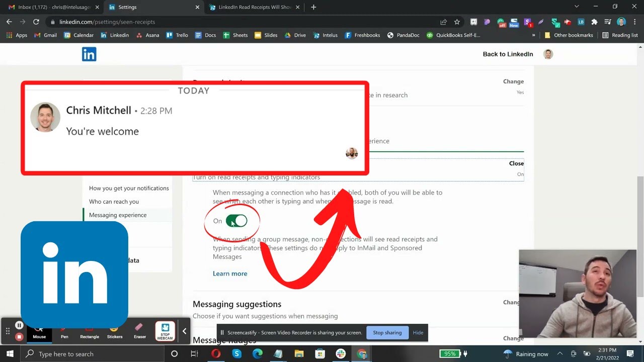The width and height of the screenshot is (644, 362).
Task: Click the Chrome profile avatar in toolbar
Action: [x=621, y=22]
